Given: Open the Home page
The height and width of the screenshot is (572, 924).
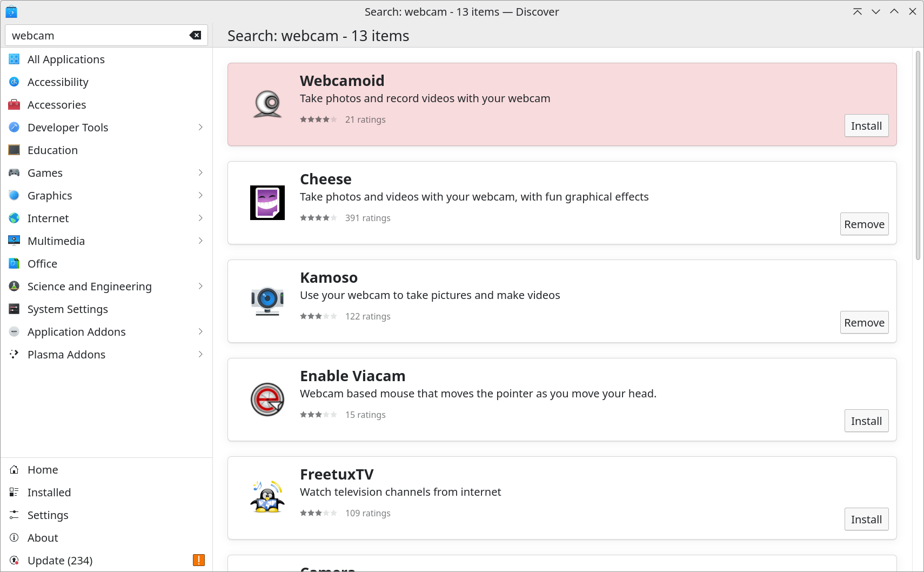Looking at the screenshot, I should (106, 470).
